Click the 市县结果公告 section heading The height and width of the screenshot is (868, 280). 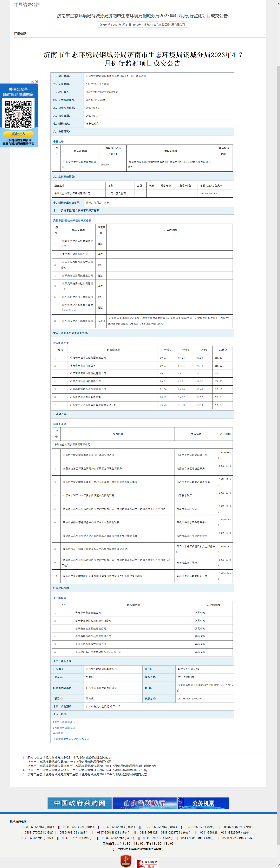click(27, 5)
